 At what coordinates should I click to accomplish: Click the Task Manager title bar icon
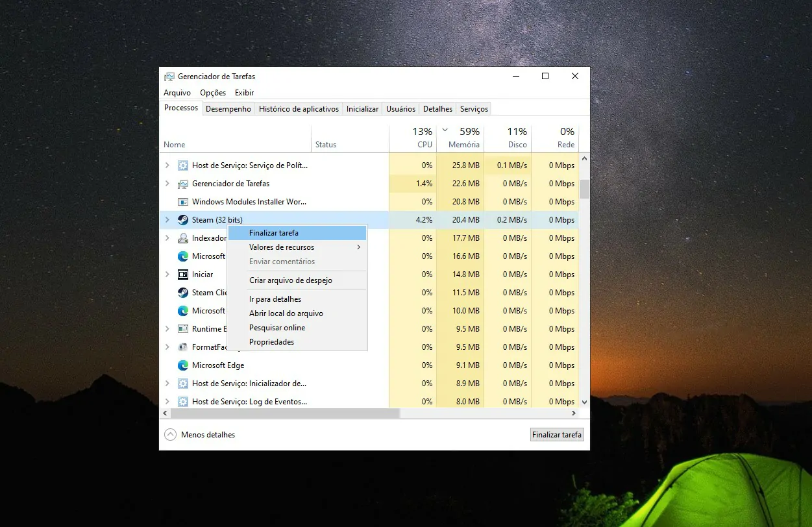pos(169,77)
